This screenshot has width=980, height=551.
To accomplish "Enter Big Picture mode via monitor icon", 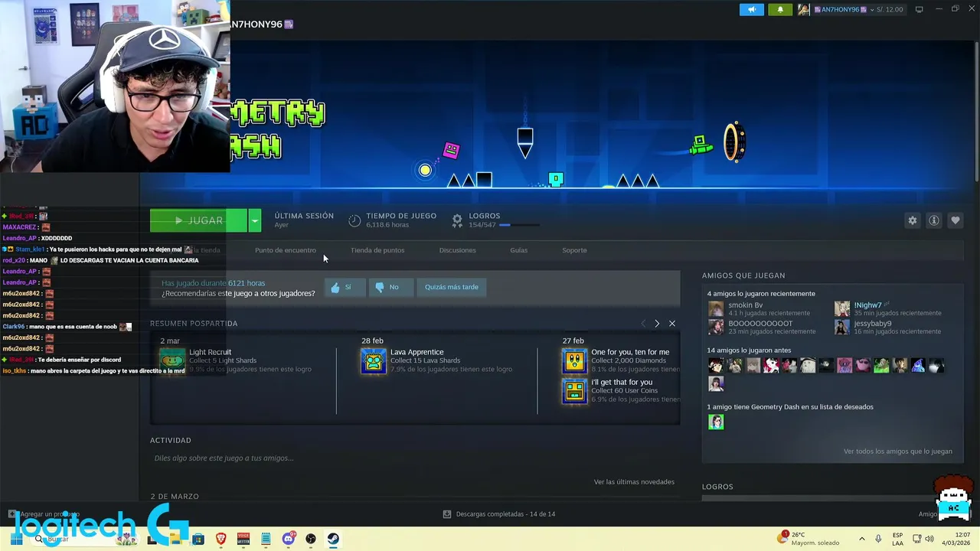I will (x=919, y=9).
